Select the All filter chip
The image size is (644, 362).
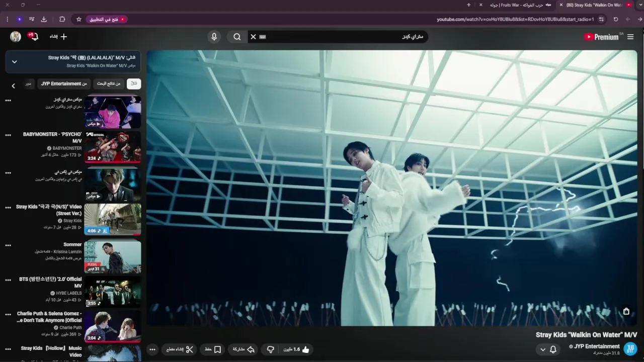tap(133, 84)
